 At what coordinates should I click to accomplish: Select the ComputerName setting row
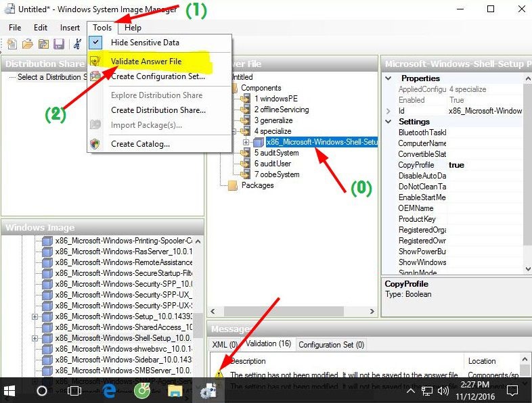[456, 143]
